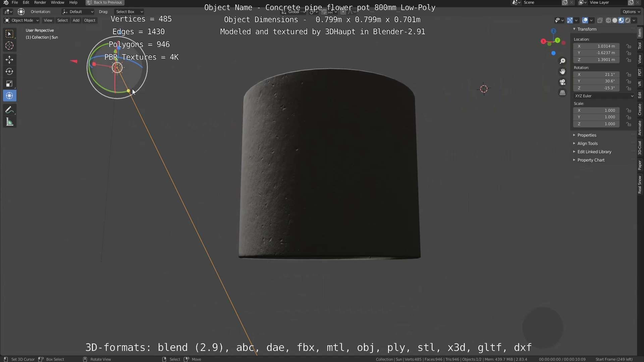
Task: Switch to the Animate sidebar tab
Action: coord(640,128)
